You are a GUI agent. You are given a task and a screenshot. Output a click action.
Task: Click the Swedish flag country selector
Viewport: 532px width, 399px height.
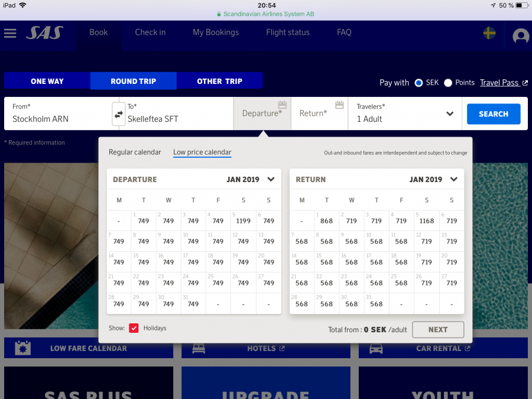489,33
